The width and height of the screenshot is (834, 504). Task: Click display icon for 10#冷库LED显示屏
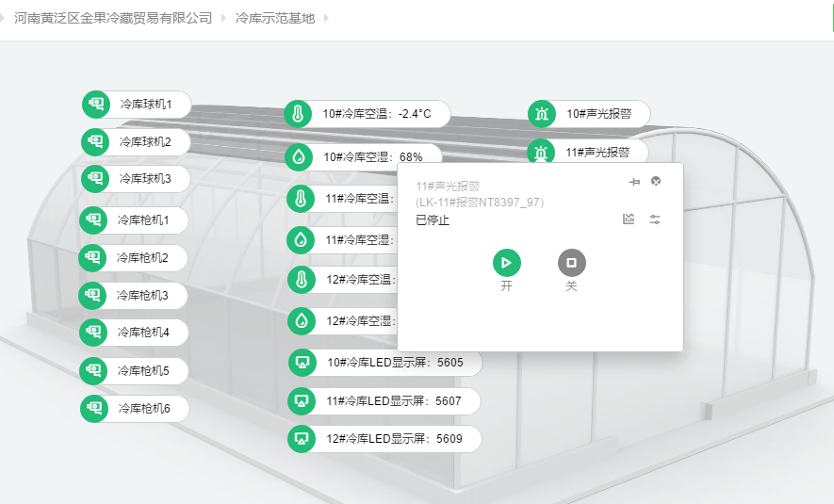(302, 363)
